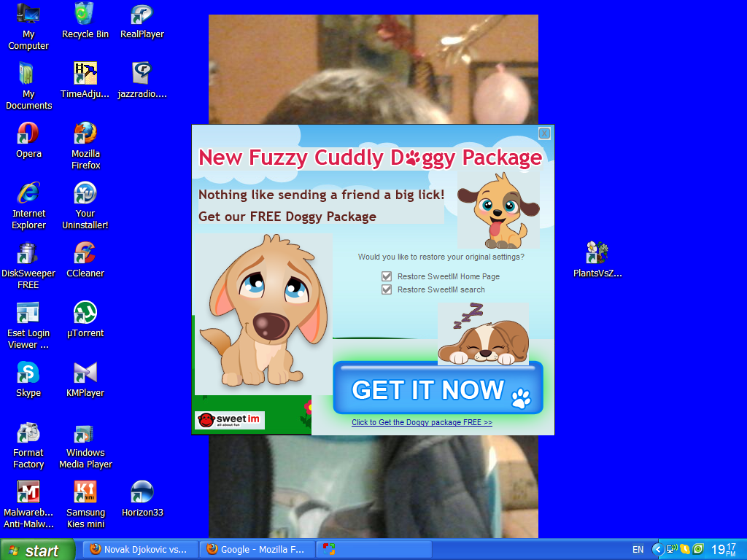This screenshot has width=747, height=560.
Task: Click the GET IT NOW button
Action: coord(438,389)
